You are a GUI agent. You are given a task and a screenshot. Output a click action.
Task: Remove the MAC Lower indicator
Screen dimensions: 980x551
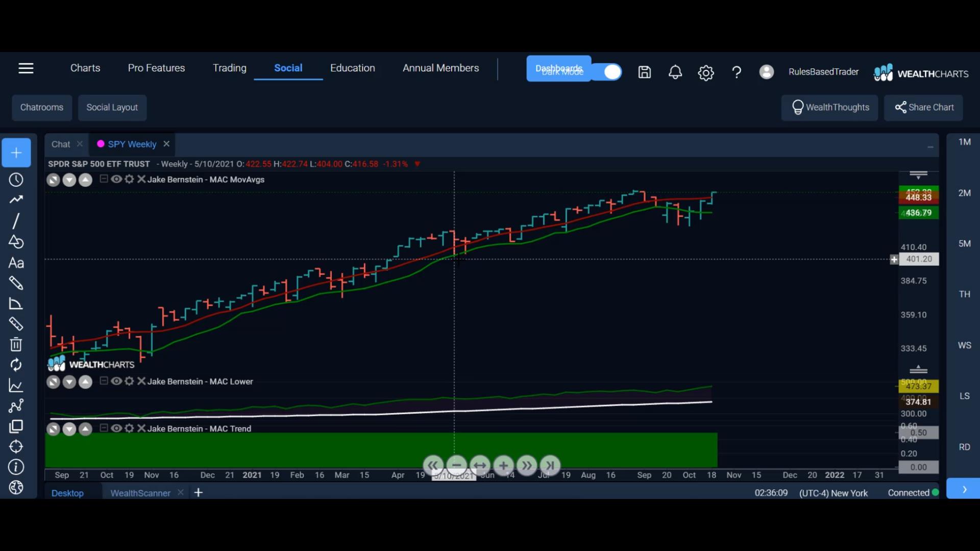(141, 381)
